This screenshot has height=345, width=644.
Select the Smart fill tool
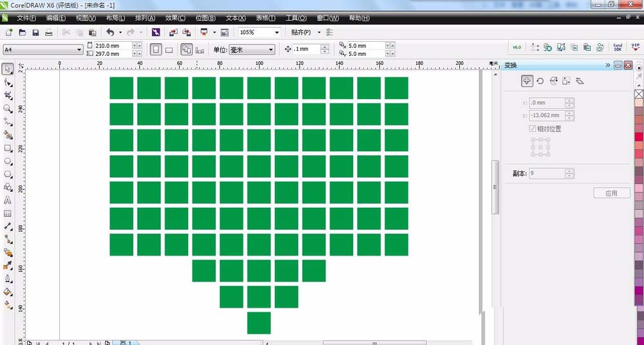pyautogui.click(x=8, y=135)
